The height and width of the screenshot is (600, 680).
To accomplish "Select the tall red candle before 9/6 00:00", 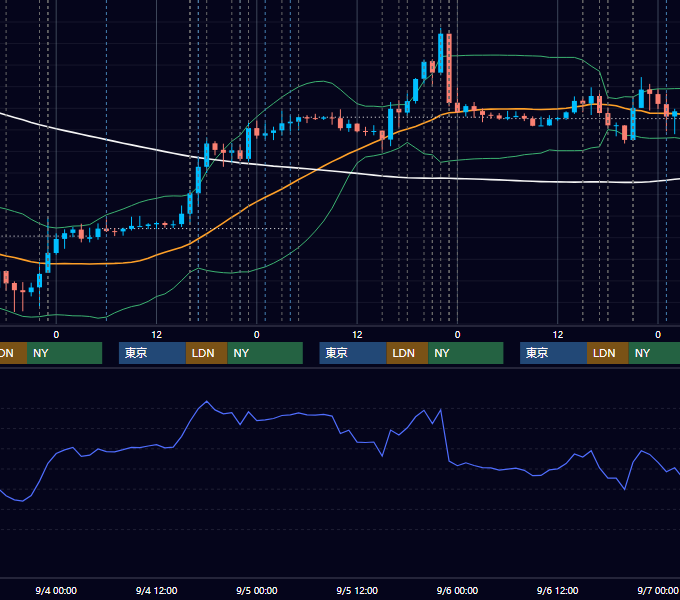I will pos(449,68).
